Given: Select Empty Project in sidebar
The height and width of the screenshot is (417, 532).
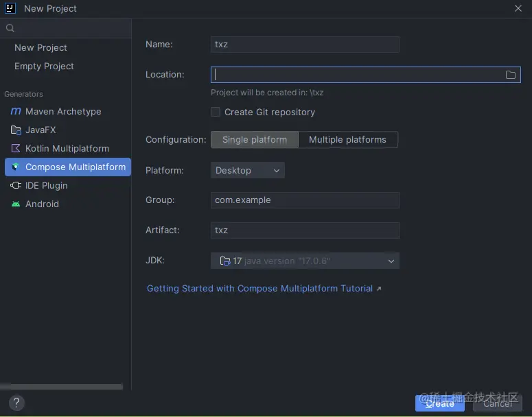Looking at the screenshot, I should click(44, 67).
